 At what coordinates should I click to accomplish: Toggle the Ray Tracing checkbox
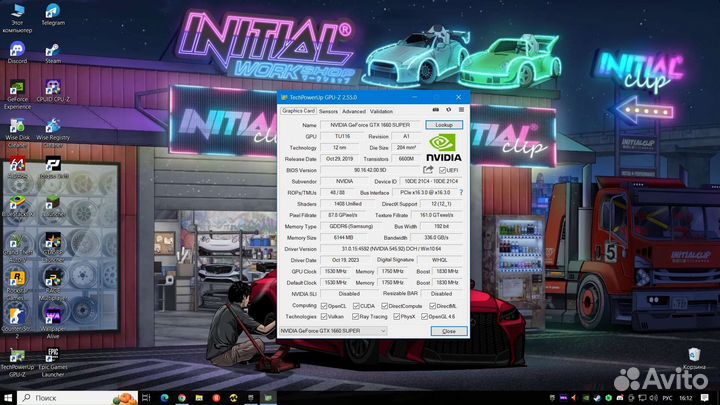[x=355, y=317]
